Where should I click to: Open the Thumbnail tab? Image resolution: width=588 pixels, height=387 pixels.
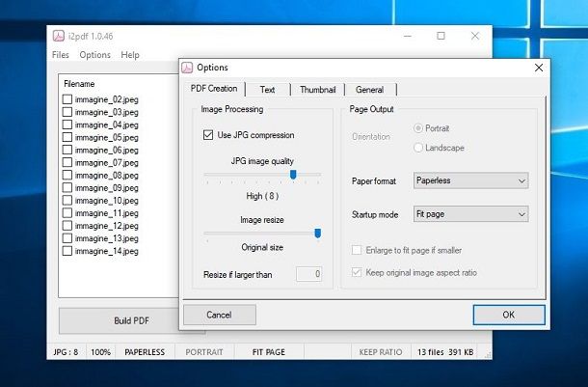click(x=317, y=90)
